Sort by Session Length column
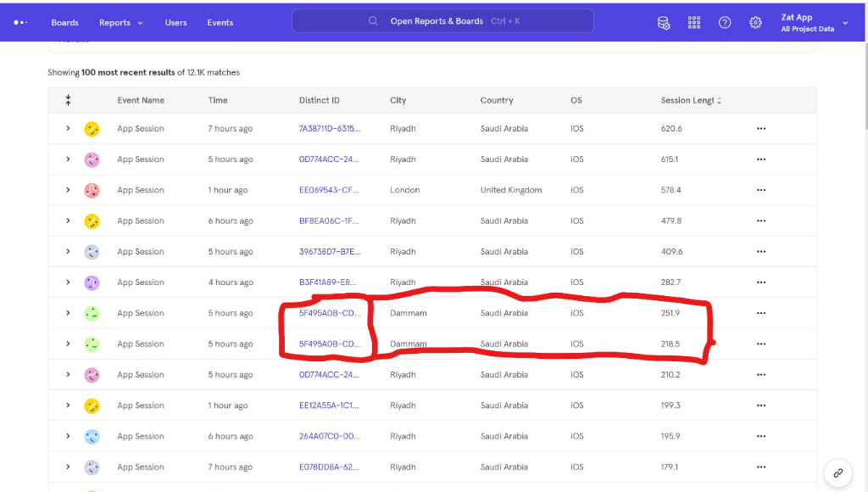Image resolution: width=868 pixels, height=492 pixels. click(x=691, y=100)
